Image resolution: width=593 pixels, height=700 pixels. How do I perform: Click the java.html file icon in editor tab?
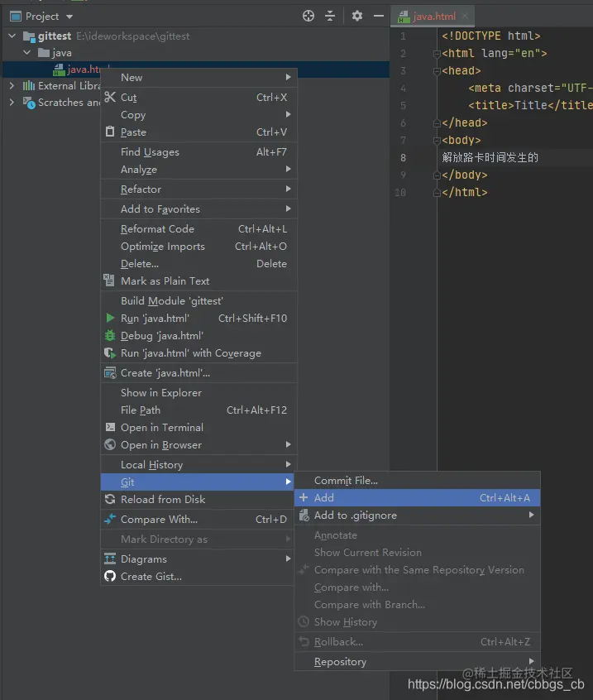pyautogui.click(x=404, y=17)
